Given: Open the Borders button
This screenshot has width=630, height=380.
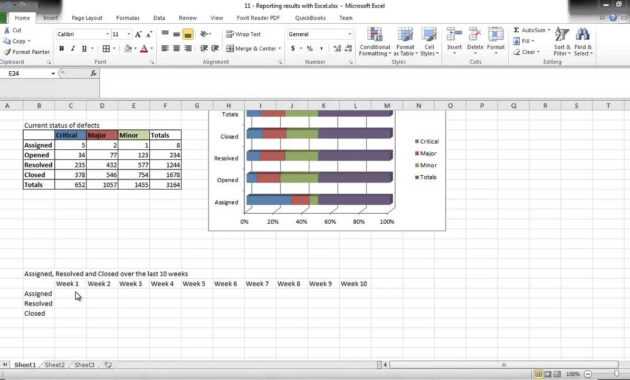Looking at the screenshot, I should tap(106, 49).
